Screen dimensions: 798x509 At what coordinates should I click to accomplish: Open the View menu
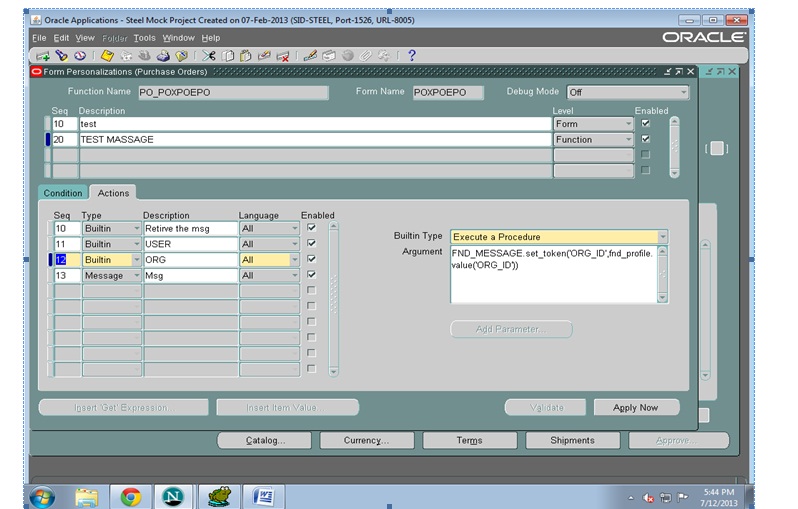[x=85, y=38]
